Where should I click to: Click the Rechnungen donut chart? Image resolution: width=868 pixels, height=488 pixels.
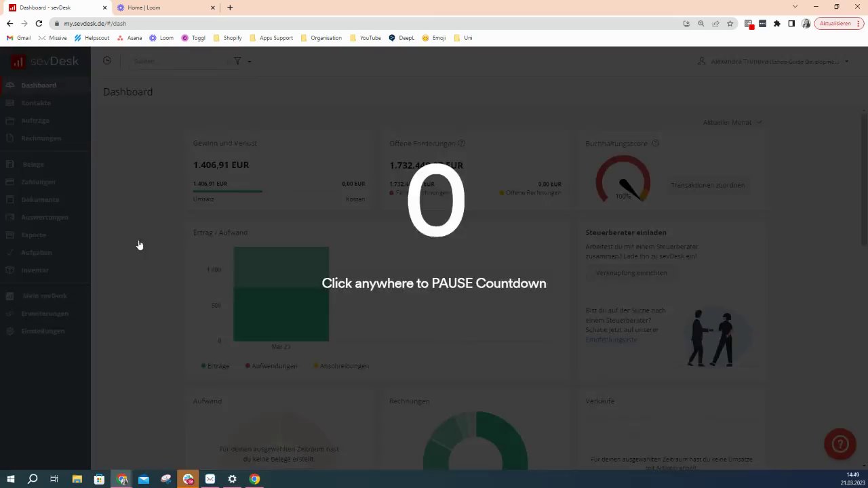coord(475,441)
